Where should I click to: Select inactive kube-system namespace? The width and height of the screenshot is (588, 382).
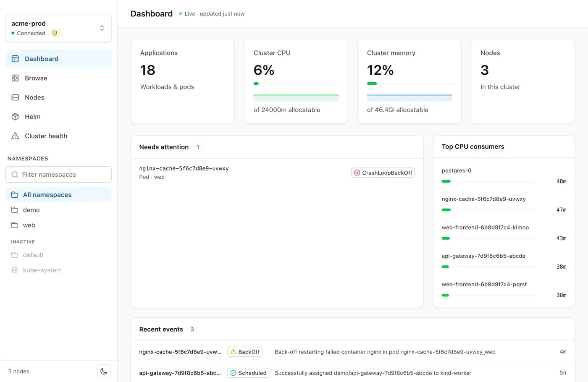(58, 270)
